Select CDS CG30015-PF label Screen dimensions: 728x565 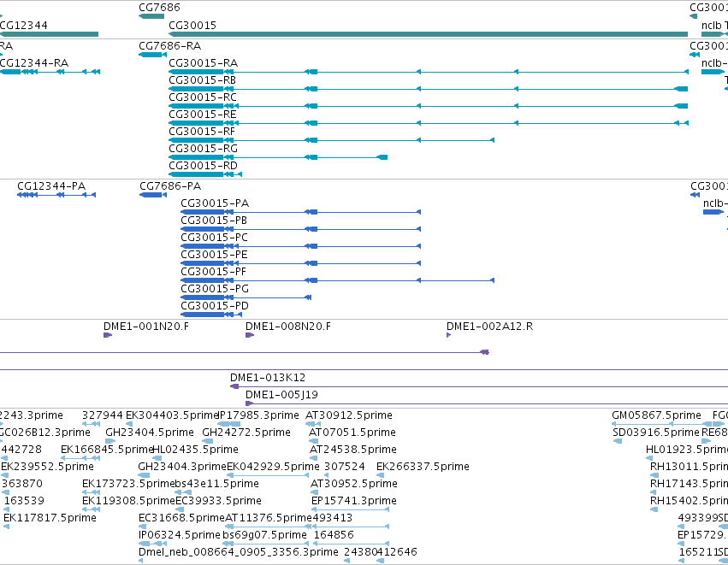(x=213, y=273)
